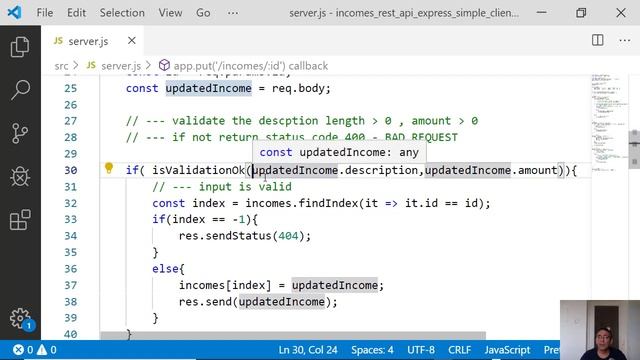The image size is (640, 360).
Task: Click the horizontal editor scrollbar
Action: coord(293,336)
